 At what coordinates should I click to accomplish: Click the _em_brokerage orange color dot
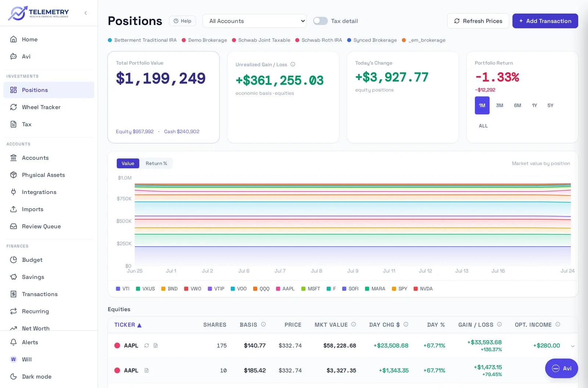tap(404, 40)
